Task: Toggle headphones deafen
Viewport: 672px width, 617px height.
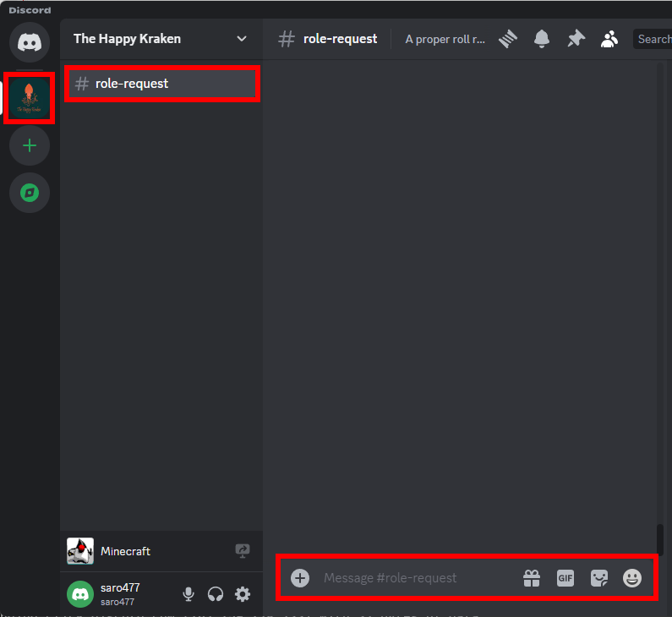Action: (216, 594)
